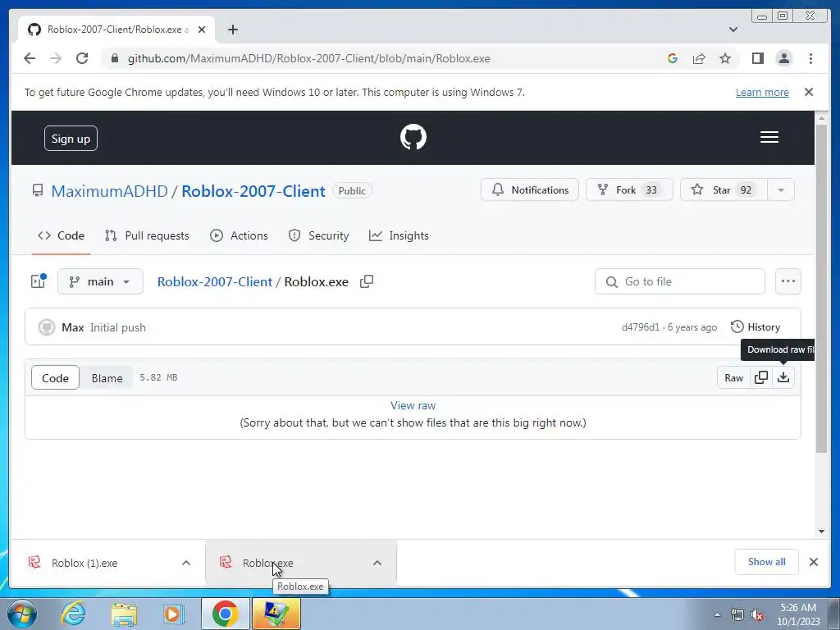Image resolution: width=840 pixels, height=630 pixels.
Task: Click the Google icon in the address bar
Action: (673, 58)
